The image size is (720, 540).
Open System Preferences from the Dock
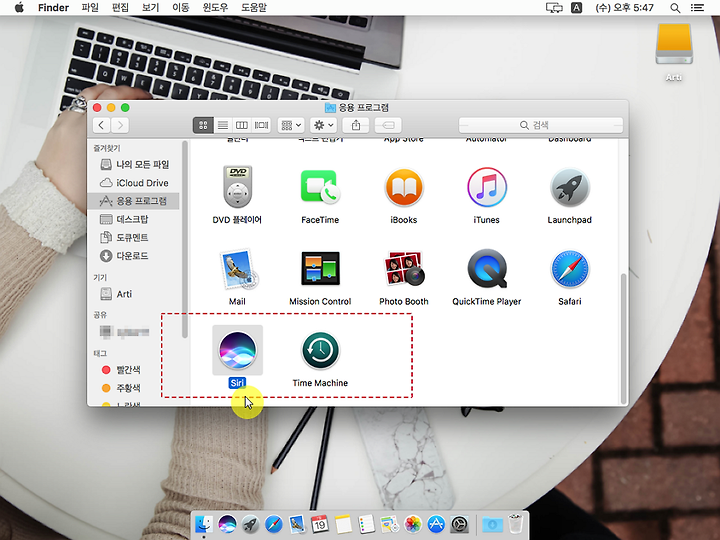pyautogui.click(x=459, y=524)
